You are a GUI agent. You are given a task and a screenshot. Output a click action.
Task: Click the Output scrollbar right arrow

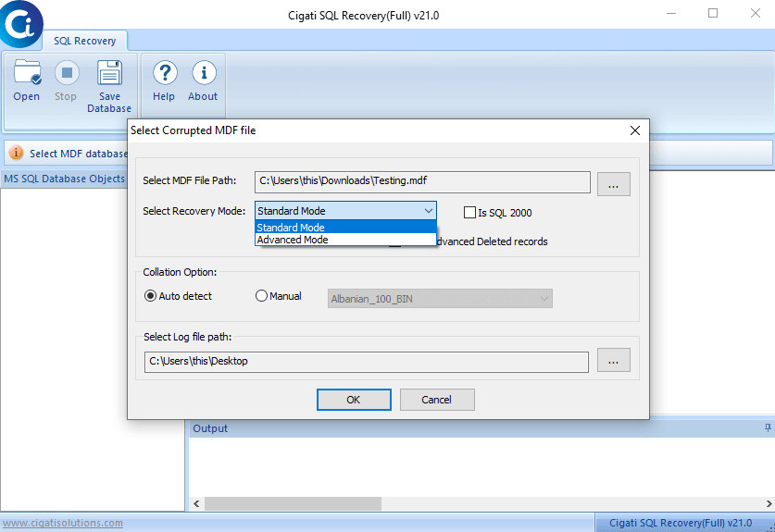coord(769,504)
